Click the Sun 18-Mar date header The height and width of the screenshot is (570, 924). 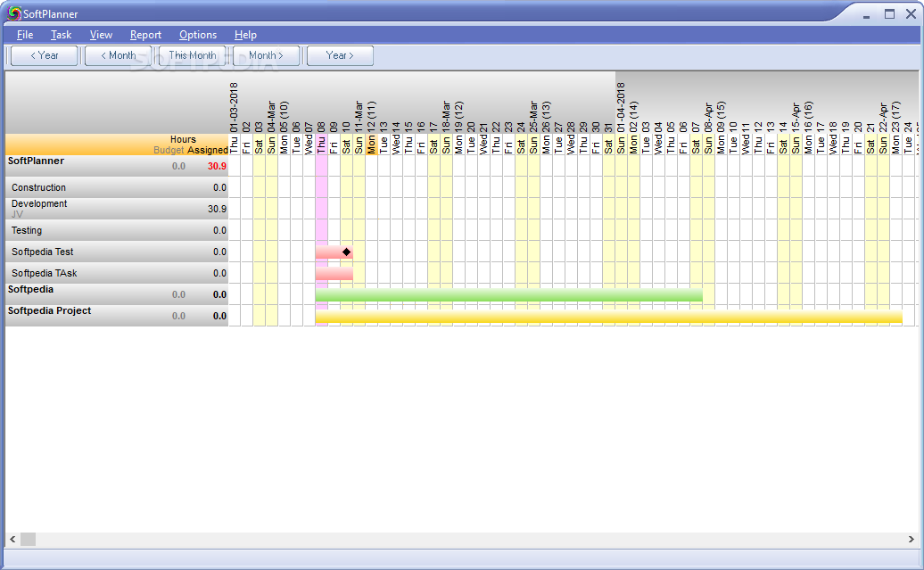[x=446, y=128]
